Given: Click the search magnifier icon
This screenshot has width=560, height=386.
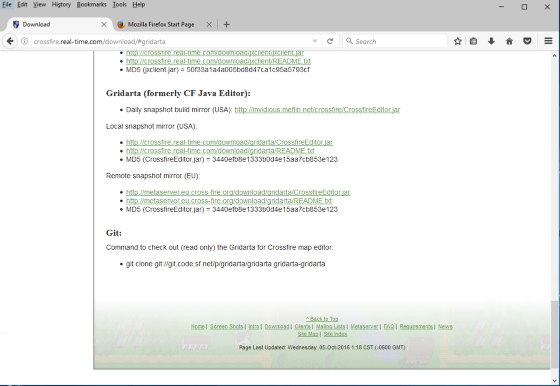Looking at the screenshot, I should click(x=349, y=41).
